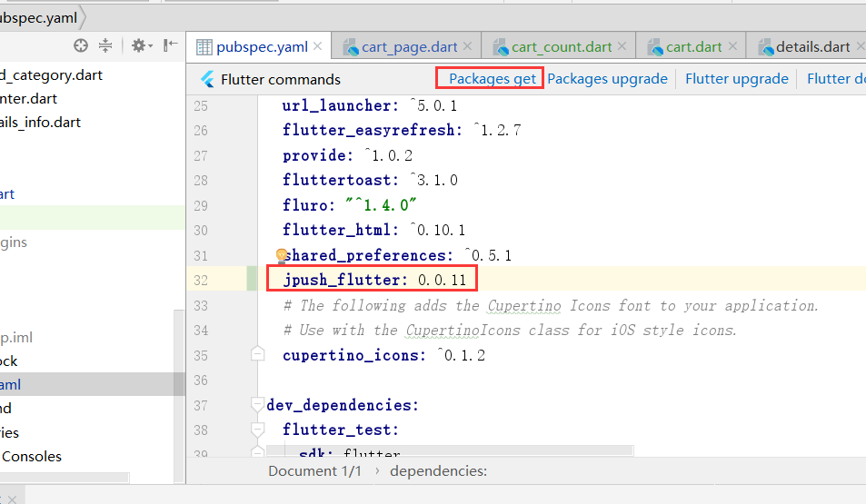This screenshot has height=504, width=866.
Task: Click the cupertino_icons dependency line
Action: point(383,355)
